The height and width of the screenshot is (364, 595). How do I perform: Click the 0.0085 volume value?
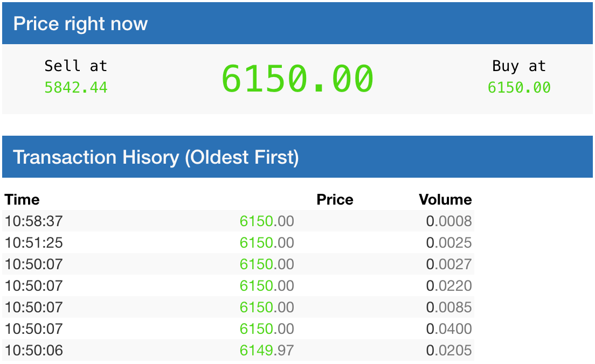point(449,307)
